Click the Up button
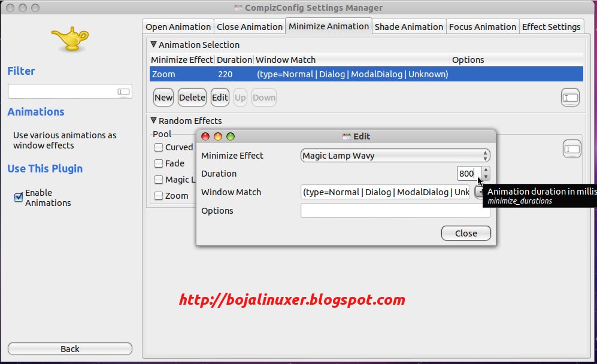 coord(240,98)
